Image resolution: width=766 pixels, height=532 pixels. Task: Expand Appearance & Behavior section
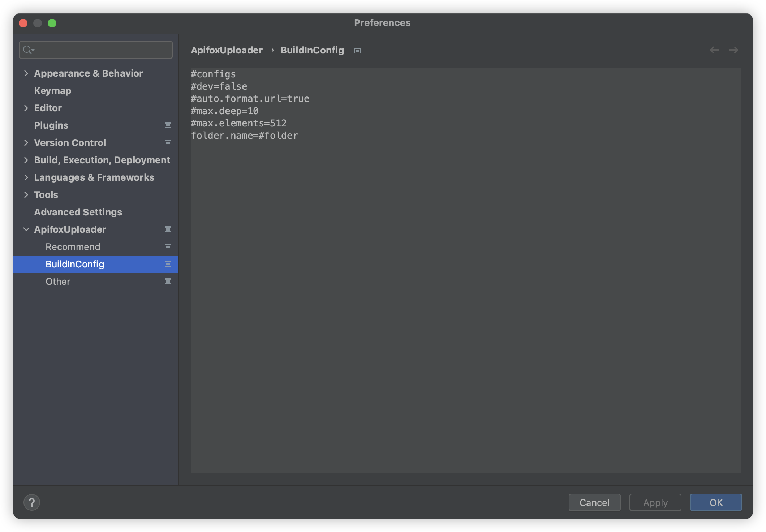click(x=26, y=73)
